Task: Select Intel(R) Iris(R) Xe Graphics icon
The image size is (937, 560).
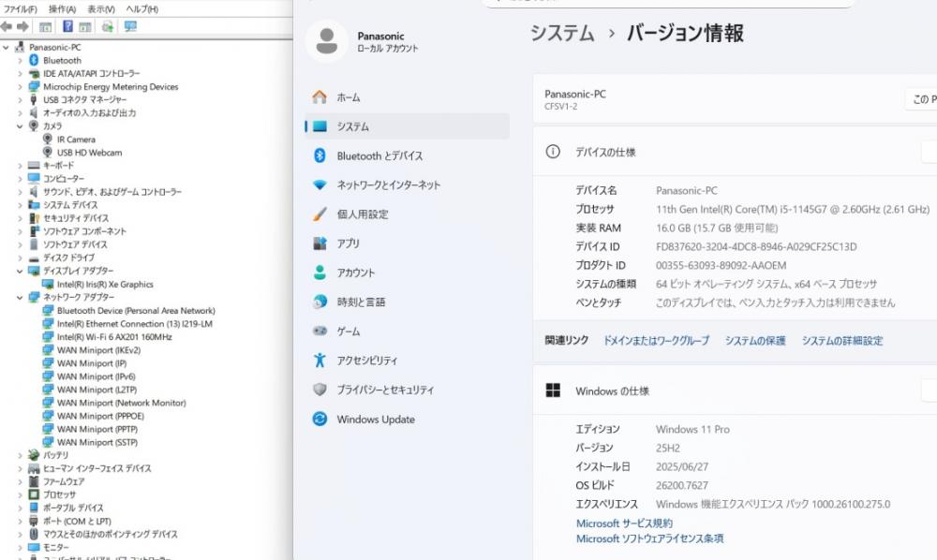Action: [48, 284]
